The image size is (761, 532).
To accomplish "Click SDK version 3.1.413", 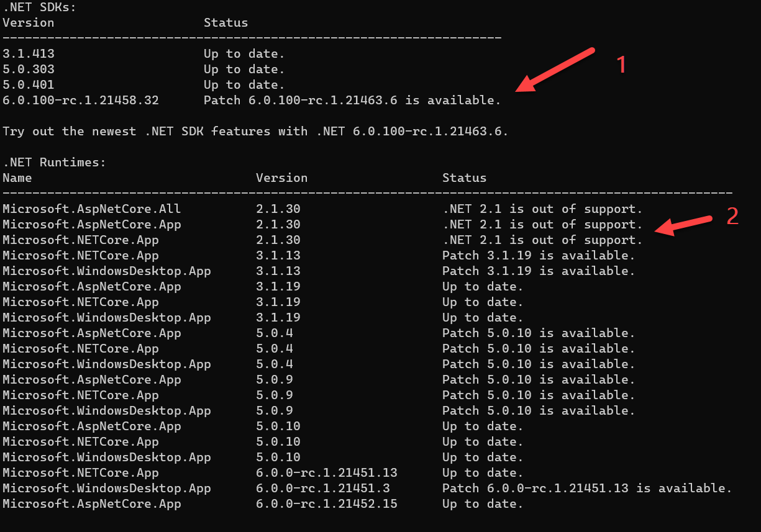I will coord(29,54).
